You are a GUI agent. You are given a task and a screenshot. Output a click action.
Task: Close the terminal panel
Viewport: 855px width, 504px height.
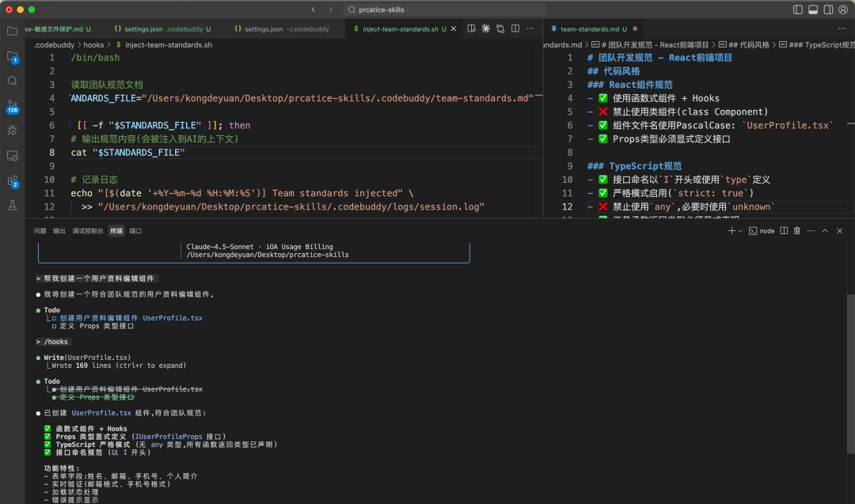pos(840,231)
